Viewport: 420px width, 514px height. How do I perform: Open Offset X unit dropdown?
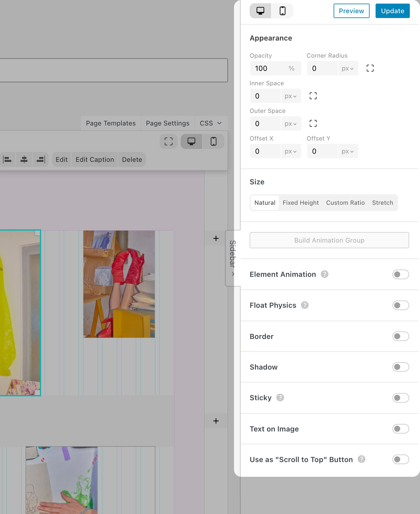[291, 151]
